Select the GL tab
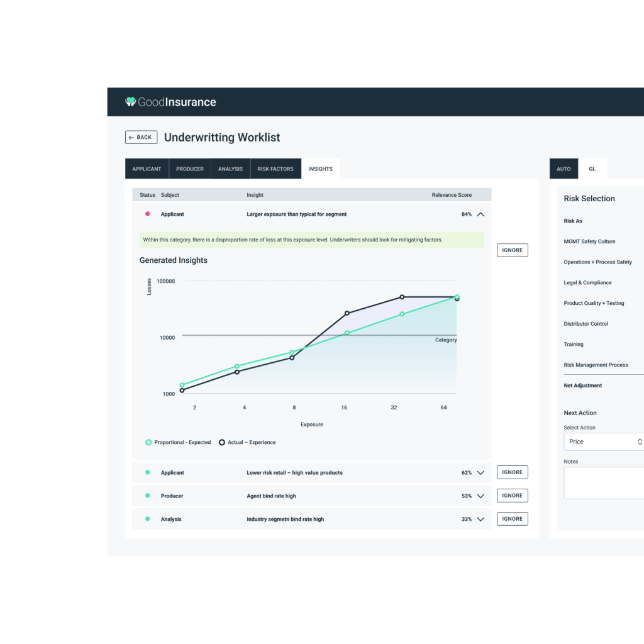Image resolution: width=644 pixels, height=644 pixels. 592,169
